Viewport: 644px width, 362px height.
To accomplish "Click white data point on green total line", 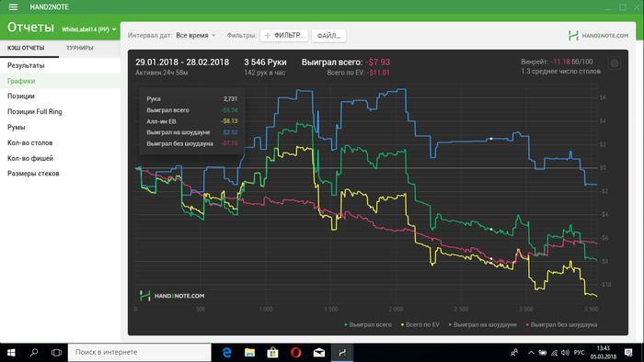I will pyautogui.click(x=491, y=229).
